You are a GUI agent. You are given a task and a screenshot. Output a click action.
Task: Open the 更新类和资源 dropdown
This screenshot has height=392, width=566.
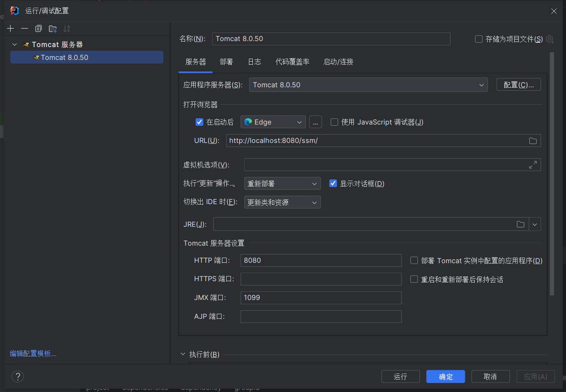[x=282, y=202]
